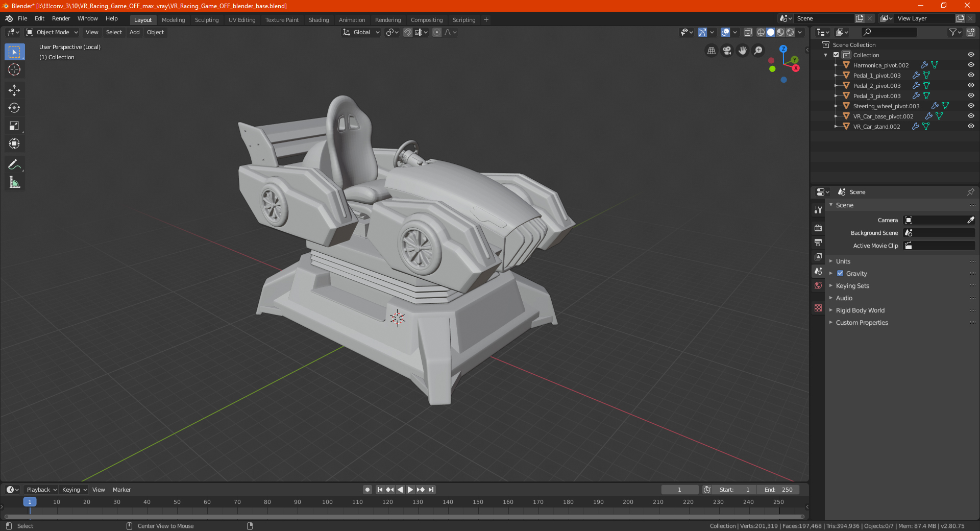Switch to the UV Editing workspace tab
980x531 pixels.
242,20
